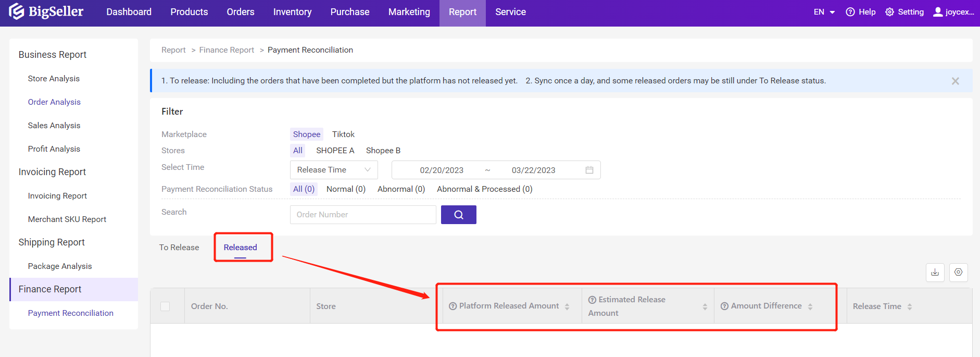980x357 pixels.
Task: Click Platform Released Amount help icon
Action: point(453,306)
